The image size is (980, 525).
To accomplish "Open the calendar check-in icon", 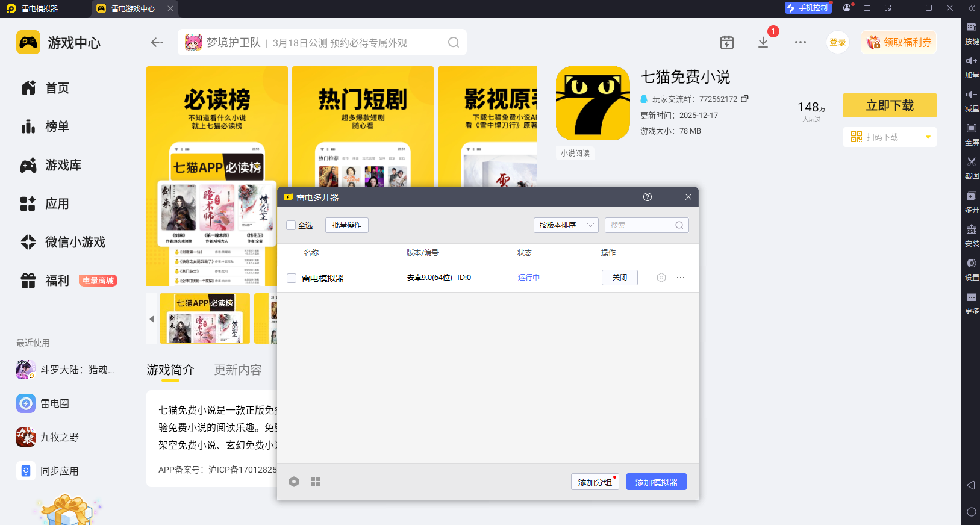I will tap(727, 42).
